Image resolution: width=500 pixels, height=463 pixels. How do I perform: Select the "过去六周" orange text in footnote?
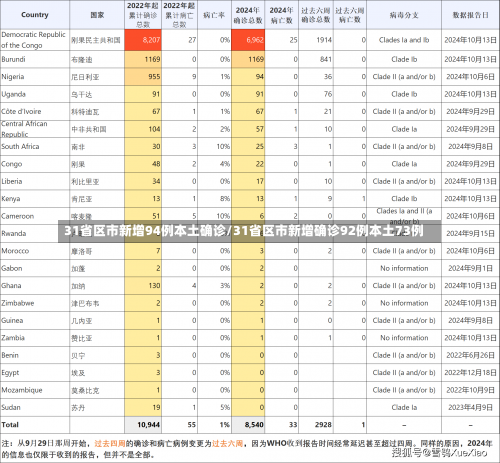[x=228, y=444]
